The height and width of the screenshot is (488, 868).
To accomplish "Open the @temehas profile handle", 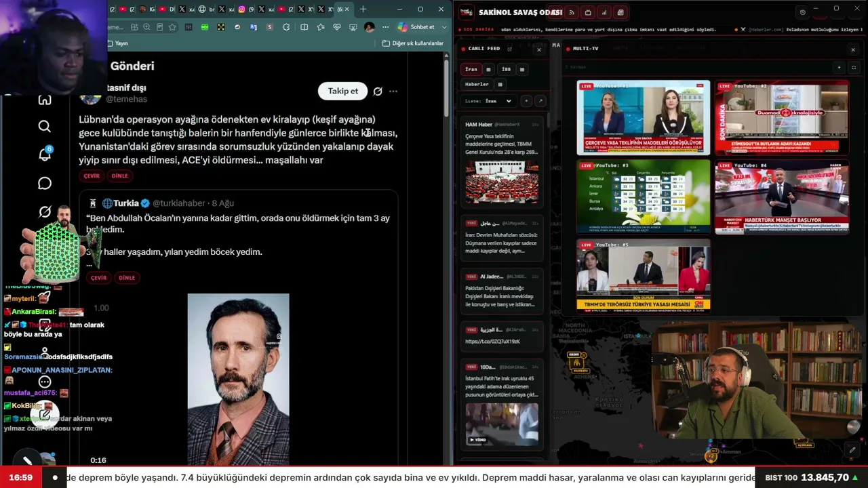I will (x=126, y=99).
